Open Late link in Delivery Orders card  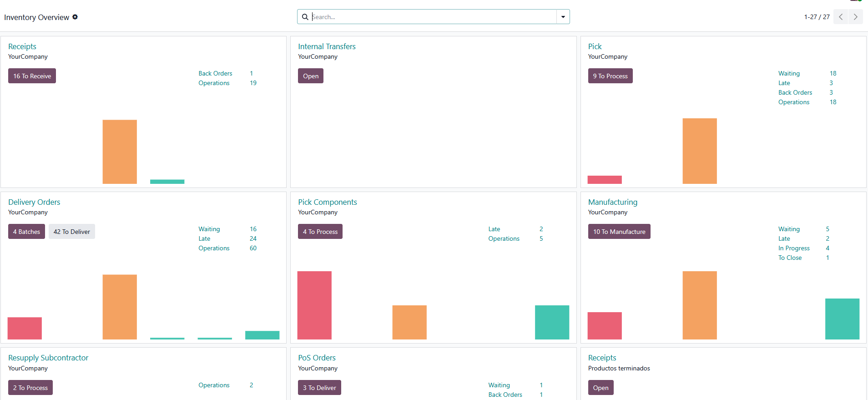[x=204, y=238]
